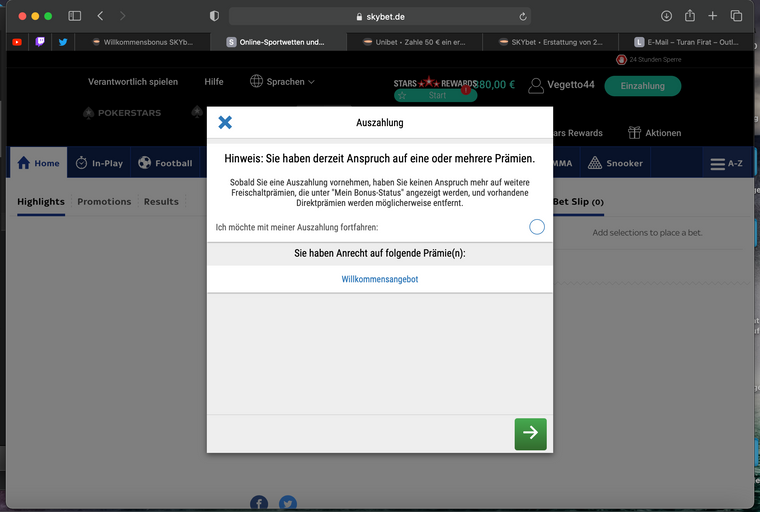760x512 pixels.
Task: Click the 24 Stunden Sperre icon
Action: click(621, 60)
